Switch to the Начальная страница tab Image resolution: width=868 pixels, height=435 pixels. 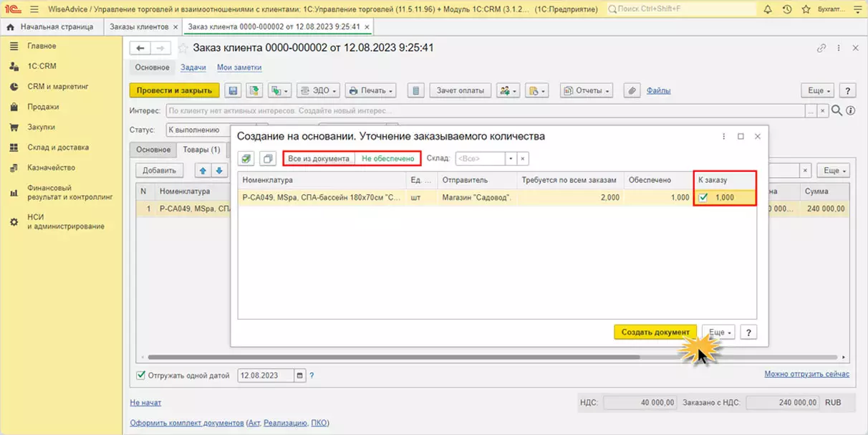click(x=50, y=27)
